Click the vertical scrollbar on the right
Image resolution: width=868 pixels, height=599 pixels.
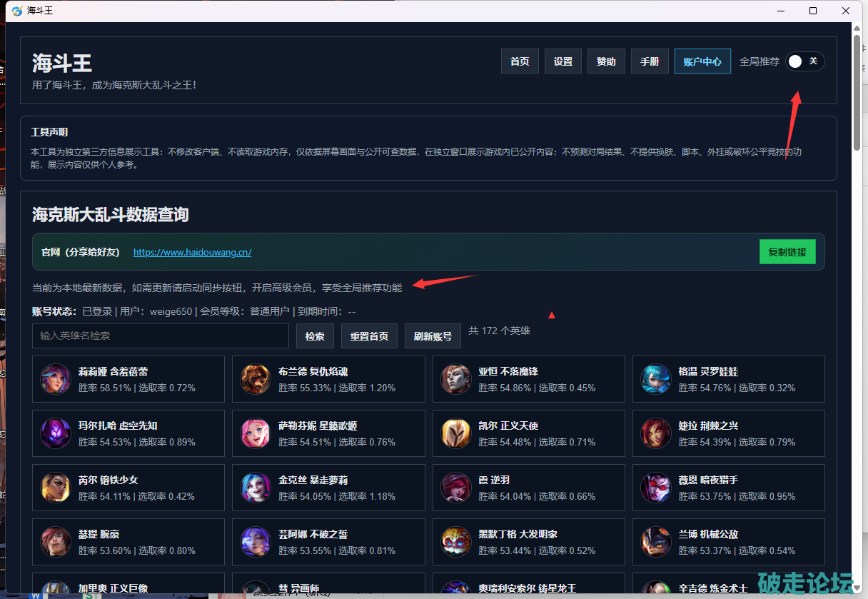point(857,86)
